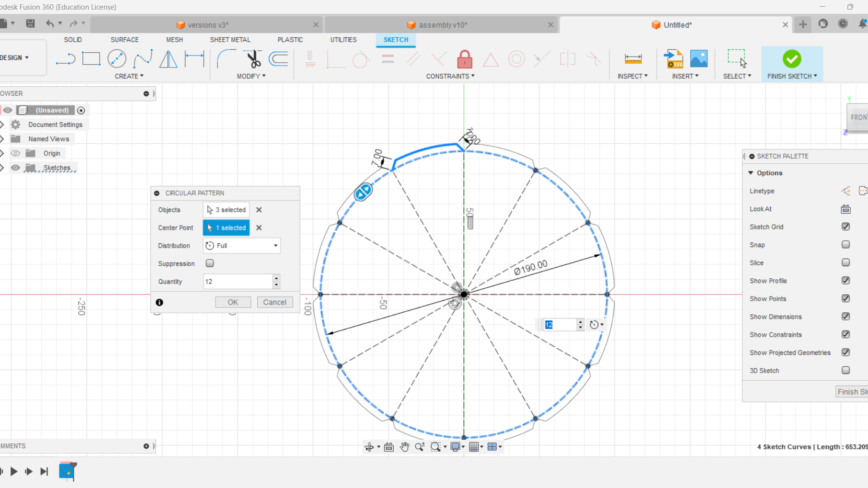Click the Orbit icon in the navigation bar
The width and height of the screenshot is (868, 488).
pos(369,447)
